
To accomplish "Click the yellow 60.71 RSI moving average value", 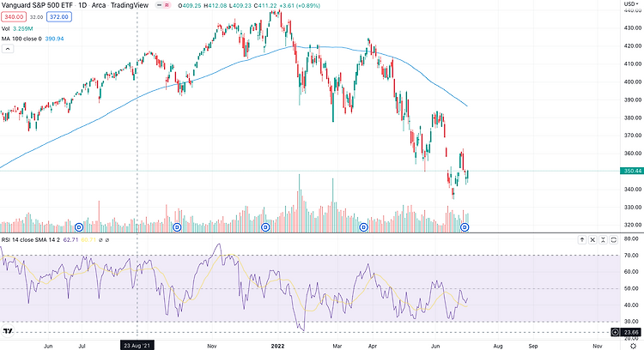I will 88,239.
